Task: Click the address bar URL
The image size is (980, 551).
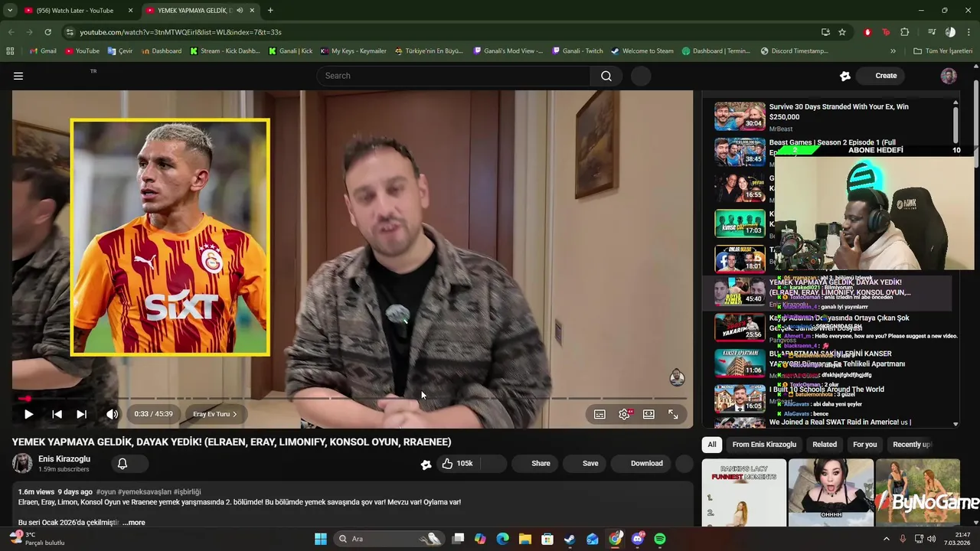Action: pyautogui.click(x=181, y=32)
